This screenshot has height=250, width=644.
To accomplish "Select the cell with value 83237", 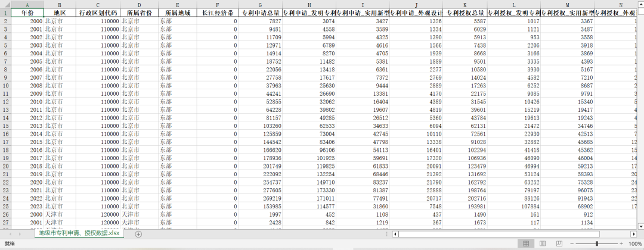I will tap(363, 182).
